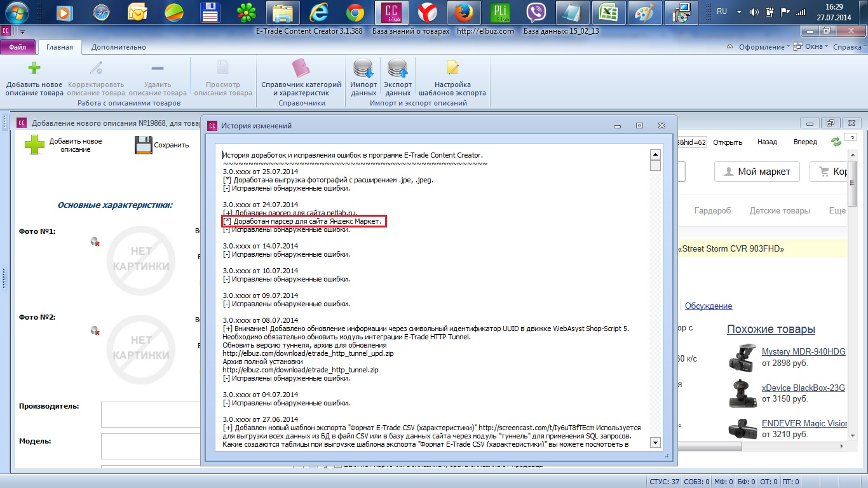Open Excel from taskbar

[x=609, y=12]
